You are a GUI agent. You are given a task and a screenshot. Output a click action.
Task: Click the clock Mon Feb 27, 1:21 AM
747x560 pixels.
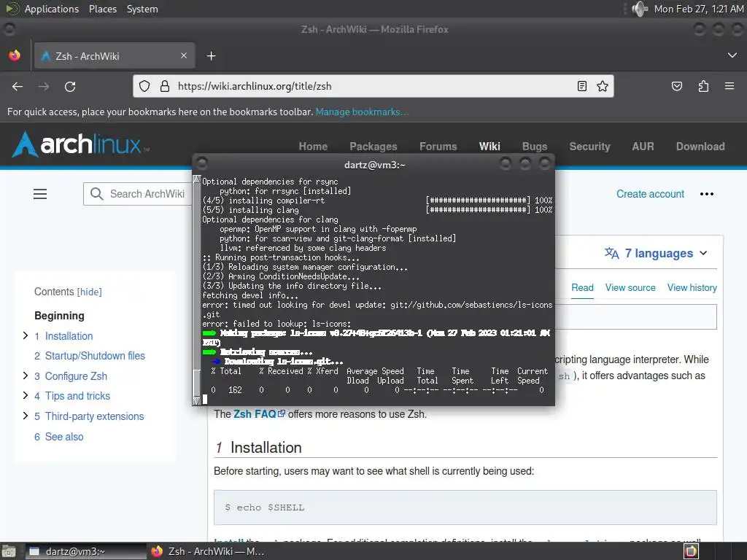coord(698,9)
